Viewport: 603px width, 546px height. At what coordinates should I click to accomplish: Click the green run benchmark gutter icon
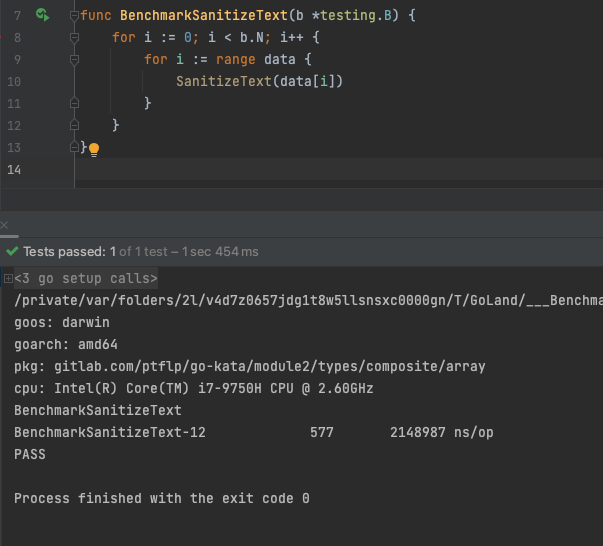pos(42,15)
